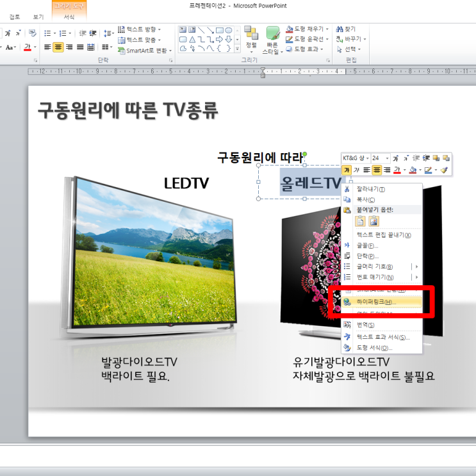Select the rounded rectangle shape
Screen dimensions: 476x476
pyautogui.click(x=183, y=39)
